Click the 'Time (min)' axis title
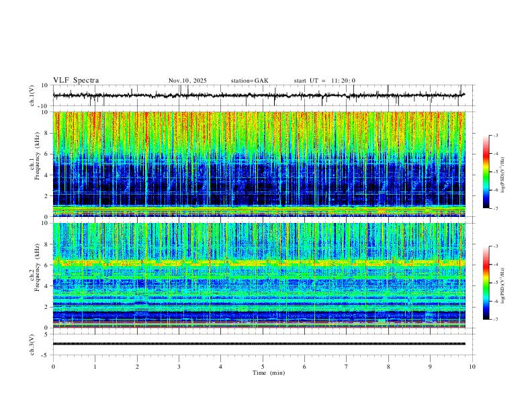This screenshot has height=411, width=532. tap(269, 373)
